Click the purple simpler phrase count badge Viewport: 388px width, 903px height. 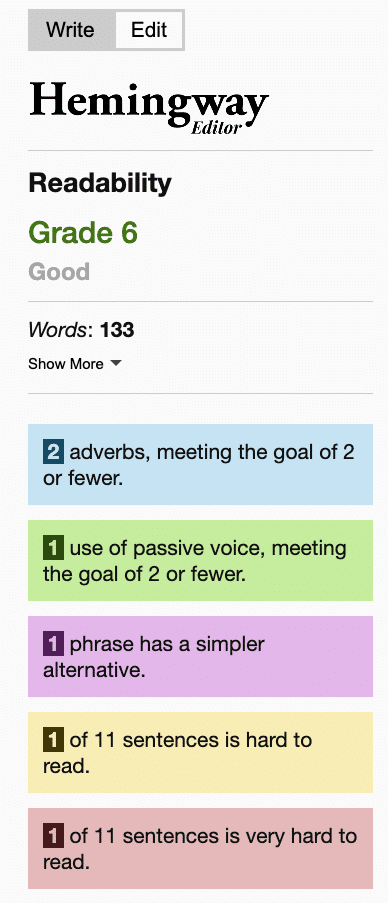[53, 644]
